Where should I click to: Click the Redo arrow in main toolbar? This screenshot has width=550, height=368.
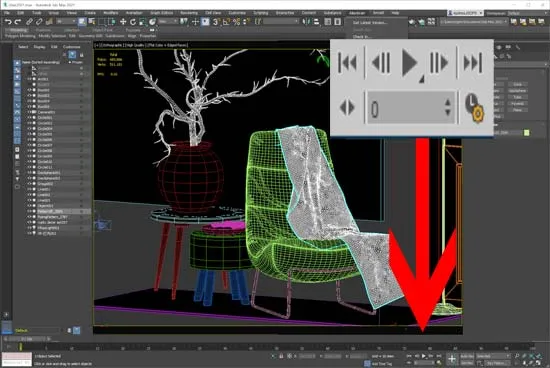pos(17,22)
